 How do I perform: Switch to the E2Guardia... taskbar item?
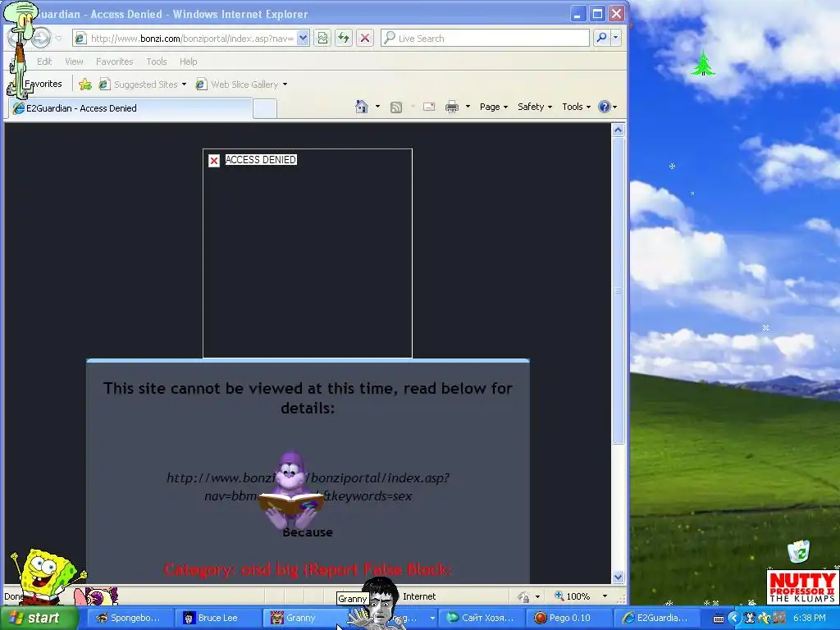656,618
